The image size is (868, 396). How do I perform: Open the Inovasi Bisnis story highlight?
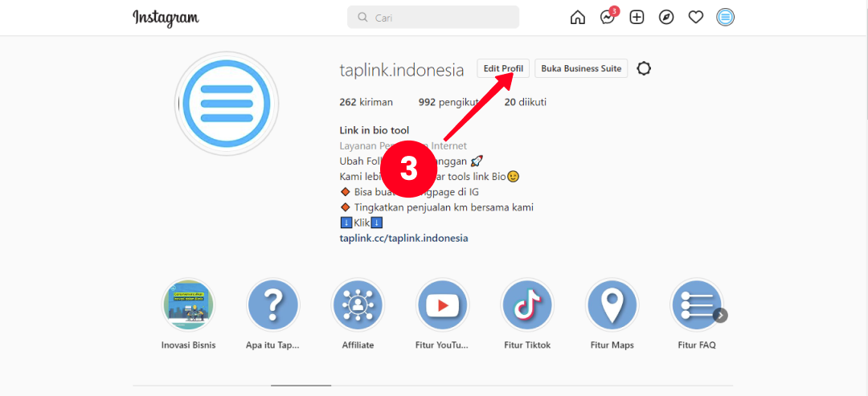pos(188,304)
